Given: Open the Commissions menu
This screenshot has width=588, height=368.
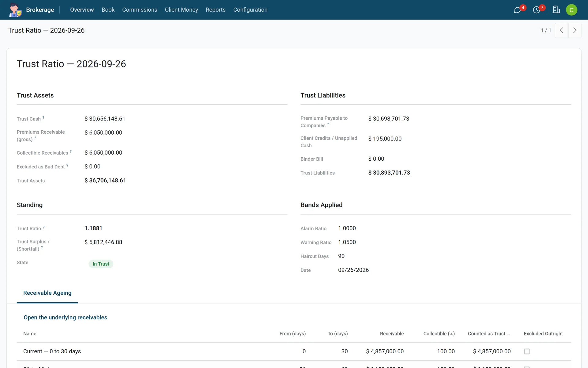Looking at the screenshot, I should 140,10.
